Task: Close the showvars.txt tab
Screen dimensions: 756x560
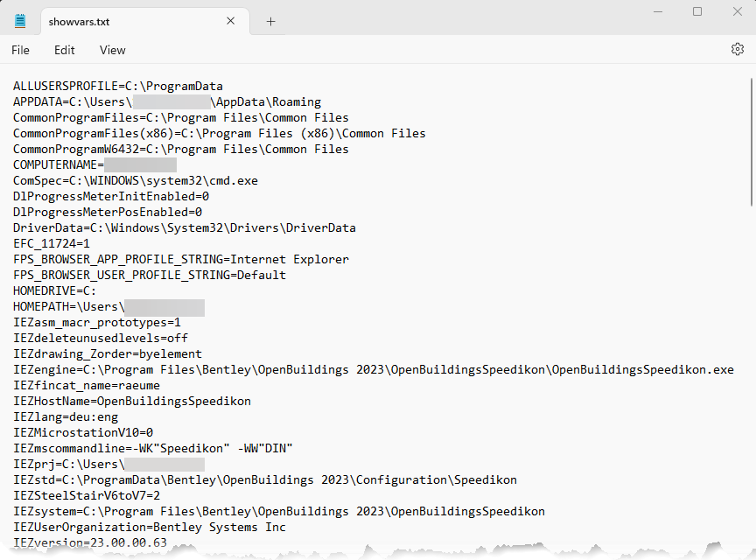Action: (230, 21)
